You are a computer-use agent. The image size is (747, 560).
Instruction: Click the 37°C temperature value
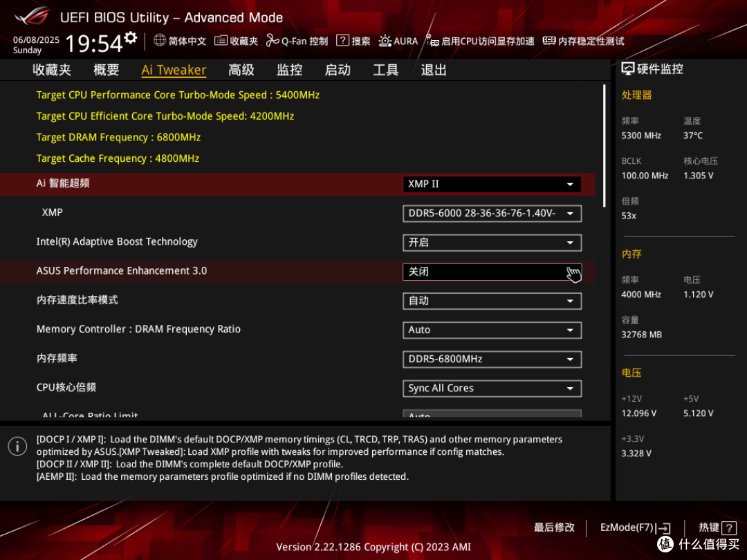[x=692, y=136]
